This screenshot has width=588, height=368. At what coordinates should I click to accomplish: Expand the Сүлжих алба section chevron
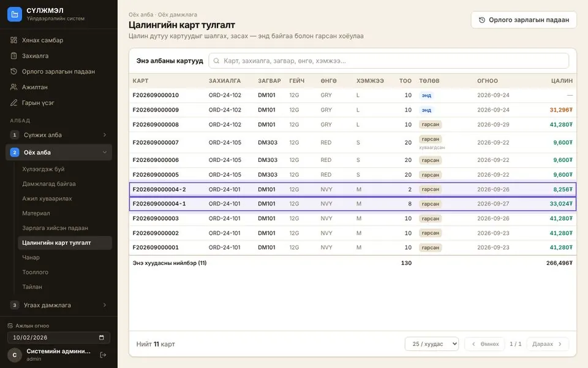(105, 135)
